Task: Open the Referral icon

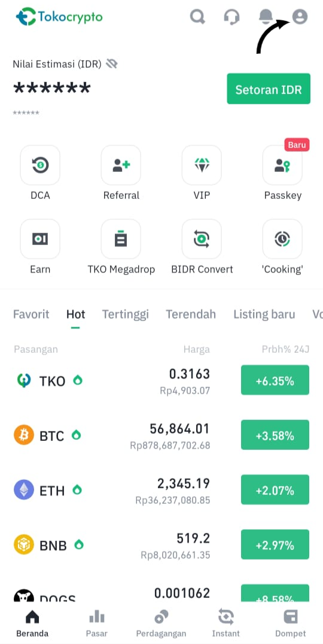Action: 121,165
